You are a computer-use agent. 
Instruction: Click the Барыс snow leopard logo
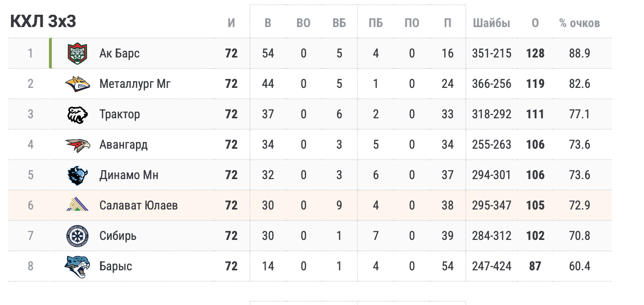coord(77,266)
